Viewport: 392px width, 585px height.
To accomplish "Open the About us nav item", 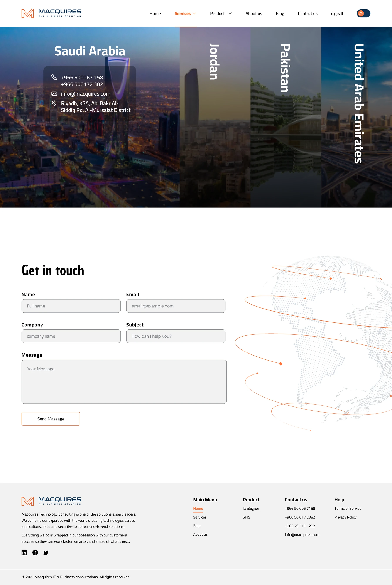I will coord(253,13).
